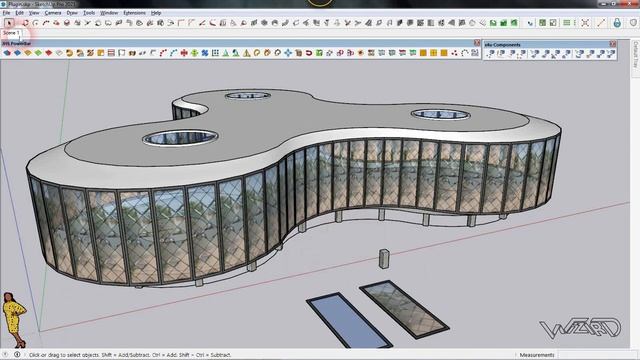Screen dimensions: 640x360
Task: Open the Camera menu
Action: pos(53,13)
